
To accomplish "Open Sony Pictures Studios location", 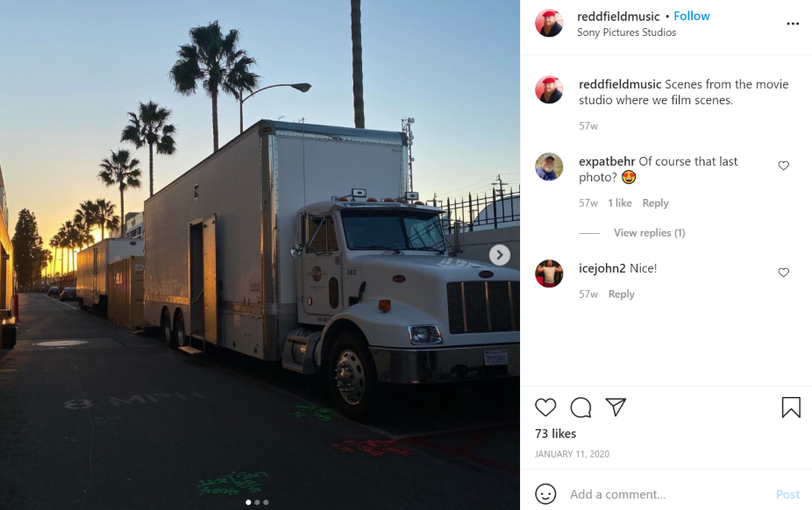I will point(626,32).
